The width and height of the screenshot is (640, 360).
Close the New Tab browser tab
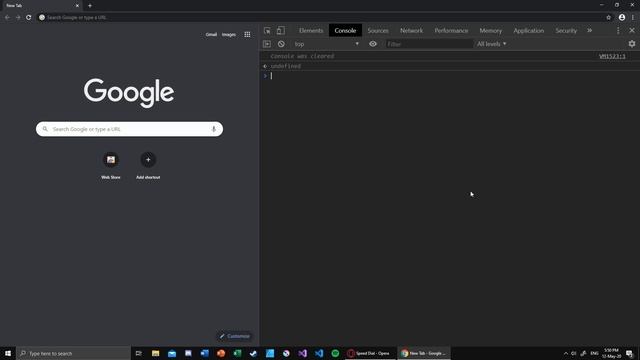(x=77, y=6)
